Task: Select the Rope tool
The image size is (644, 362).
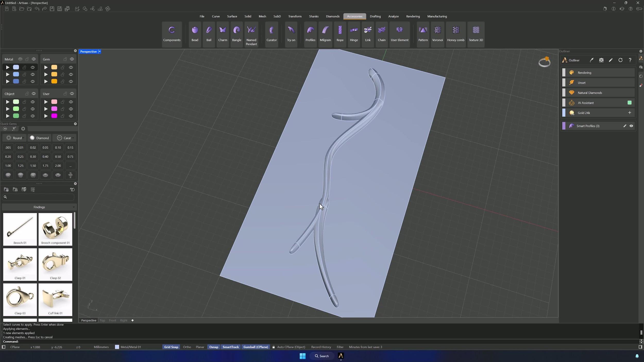Action: tap(340, 34)
